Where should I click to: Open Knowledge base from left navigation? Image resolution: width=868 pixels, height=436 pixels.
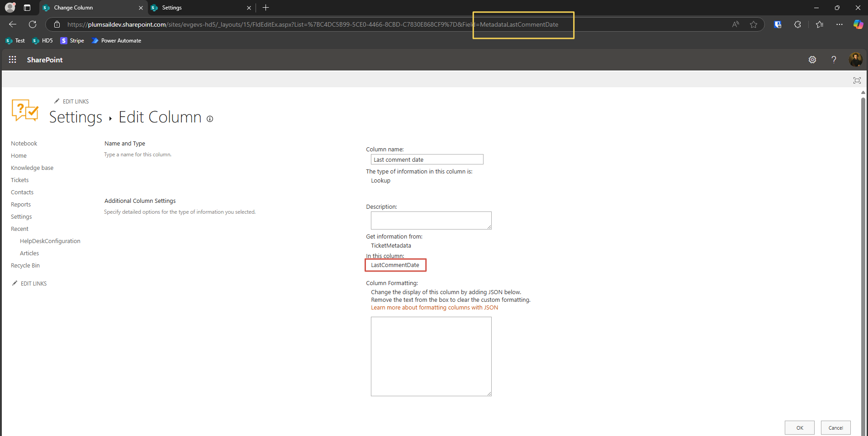click(x=32, y=168)
